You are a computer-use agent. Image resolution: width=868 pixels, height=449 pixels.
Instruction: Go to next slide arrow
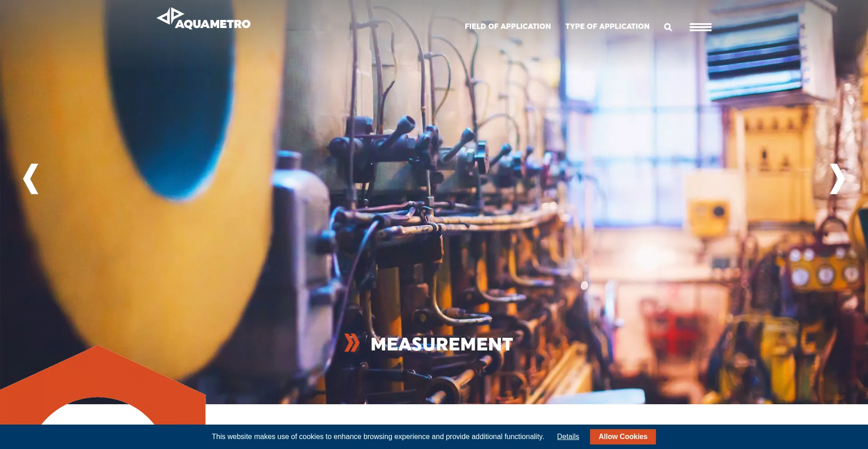837,179
